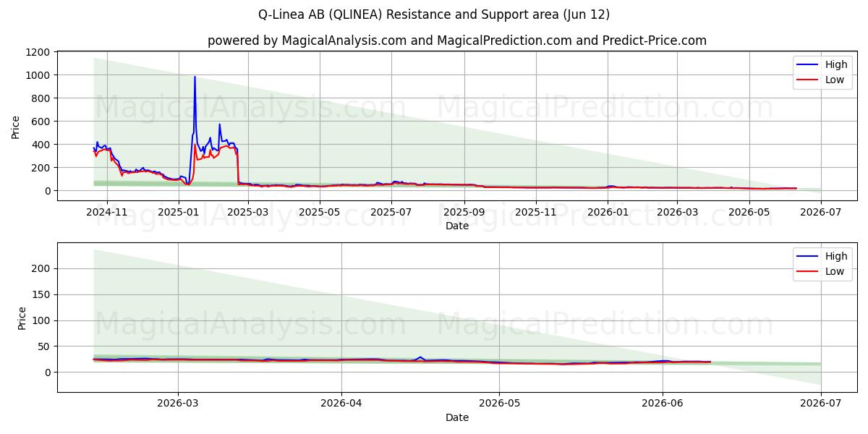
Task: Click the '2026-01' x-axis label on the top chart
Action: tap(608, 213)
